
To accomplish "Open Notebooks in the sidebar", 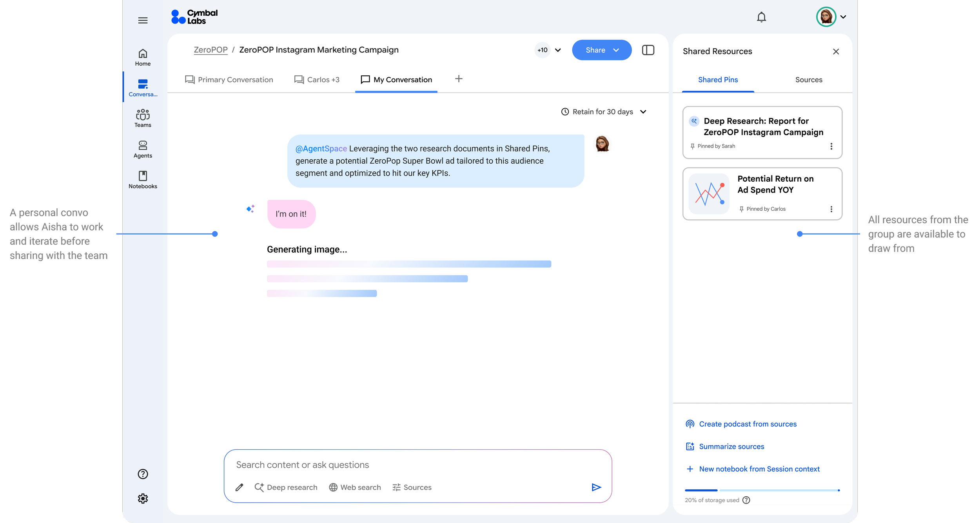I will click(143, 180).
